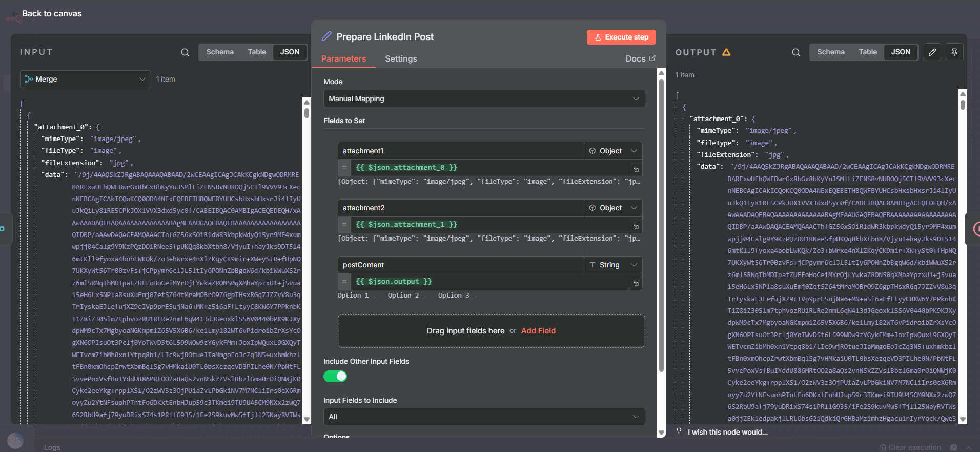
Task: Pin the output data with pin icon
Action: pyautogui.click(x=954, y=52)
